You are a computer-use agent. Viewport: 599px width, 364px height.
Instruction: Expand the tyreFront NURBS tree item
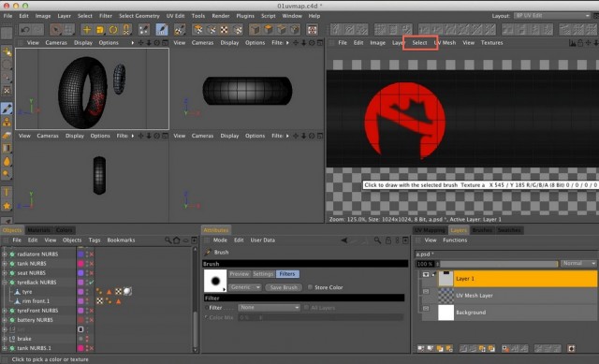click(x=4, y=311)
